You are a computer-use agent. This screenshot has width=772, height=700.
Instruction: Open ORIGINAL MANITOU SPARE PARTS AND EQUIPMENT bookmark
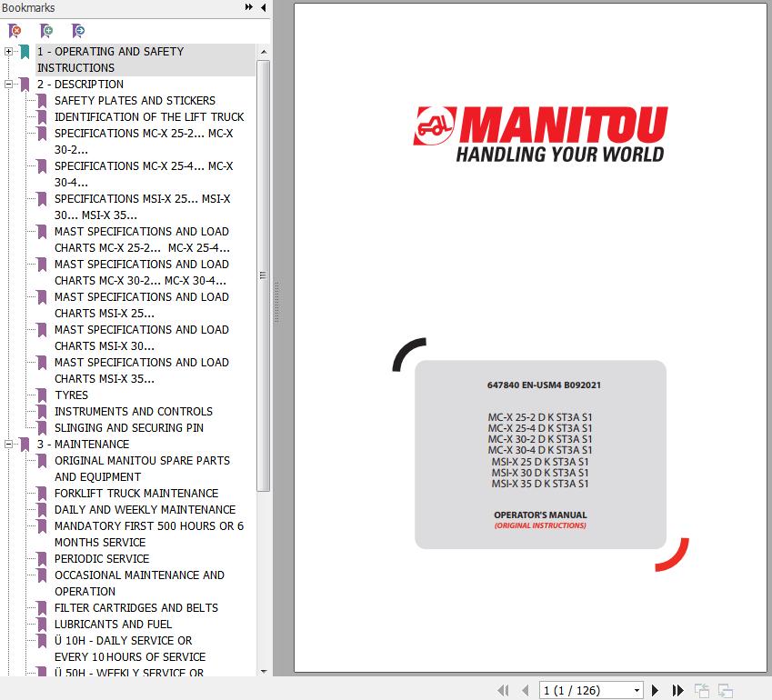[x=142, y=468]
